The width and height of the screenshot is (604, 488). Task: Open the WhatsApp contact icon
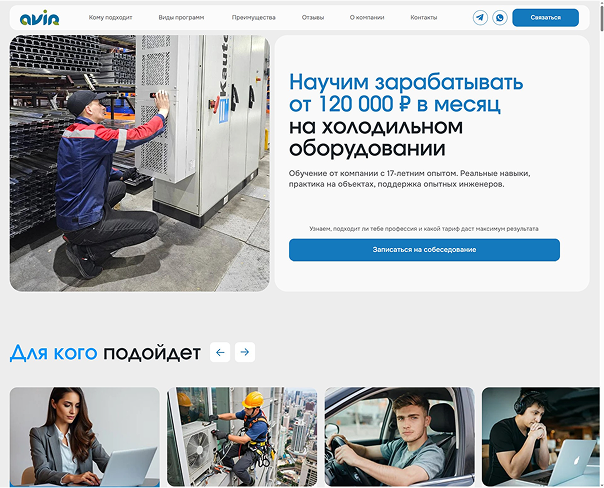[500, 18]
